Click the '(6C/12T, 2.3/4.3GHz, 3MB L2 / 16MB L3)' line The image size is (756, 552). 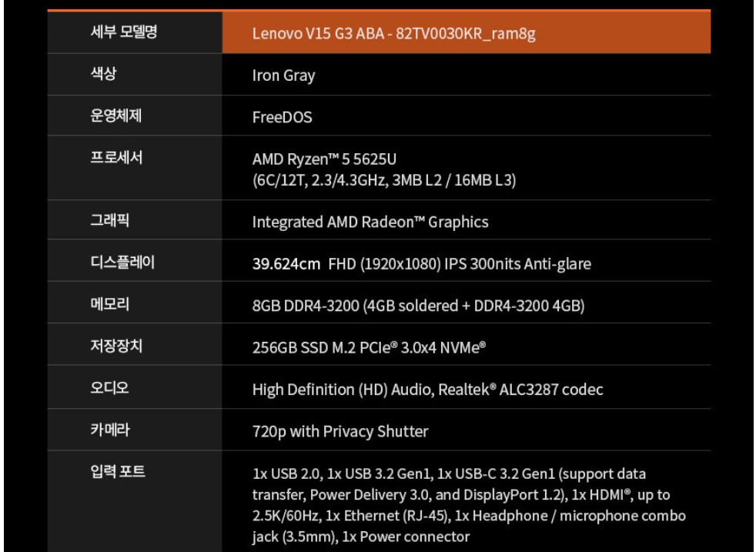384,180
